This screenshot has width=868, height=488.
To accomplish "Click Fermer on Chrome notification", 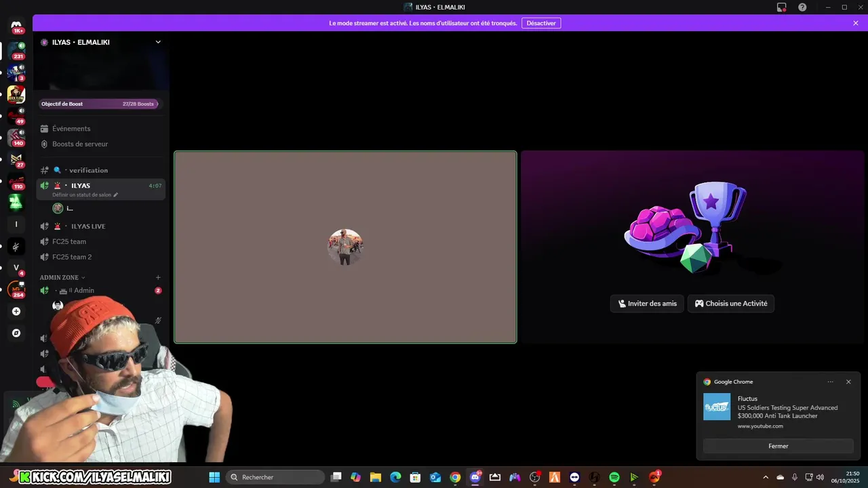I will click(778, 446).
